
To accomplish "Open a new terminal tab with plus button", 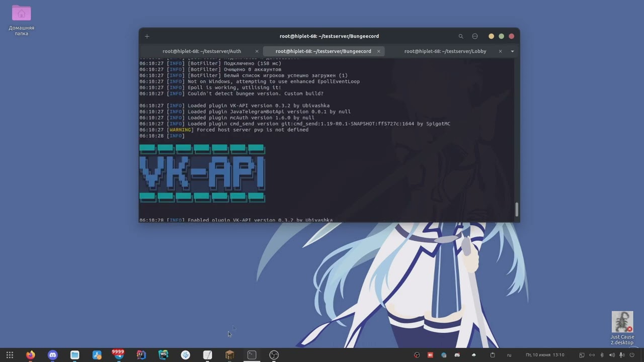I will click(x=147, y=36).
